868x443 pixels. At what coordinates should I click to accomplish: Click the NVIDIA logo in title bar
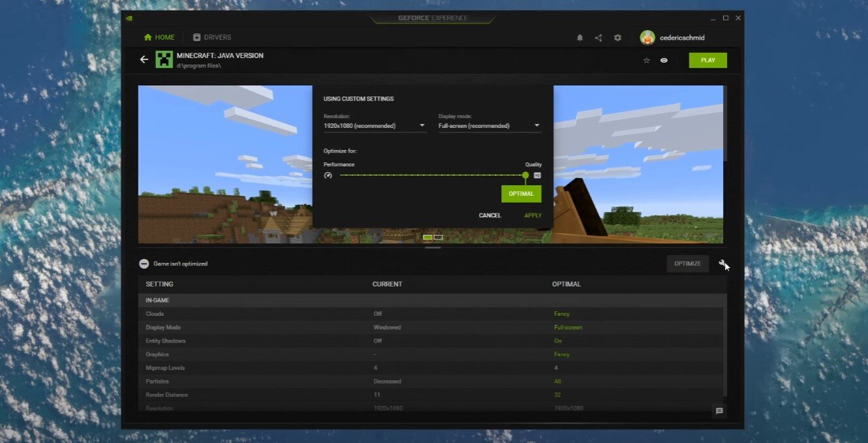[x=131, y=18]
